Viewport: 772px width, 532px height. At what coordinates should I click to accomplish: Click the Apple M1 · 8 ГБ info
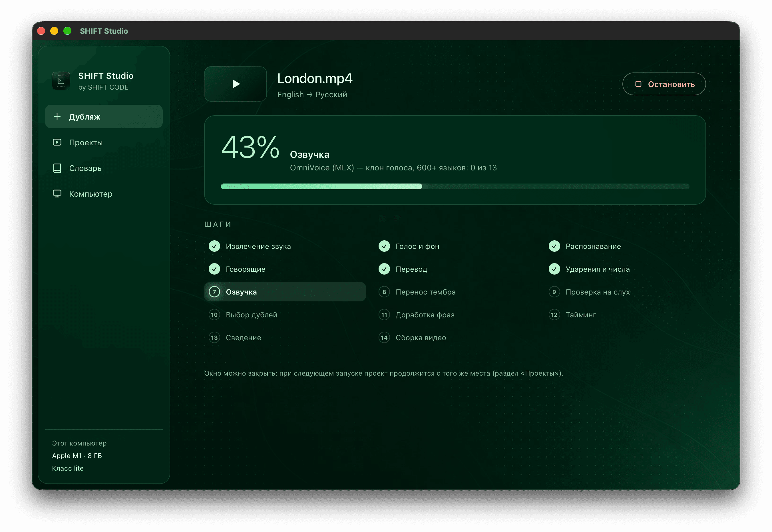77,456
